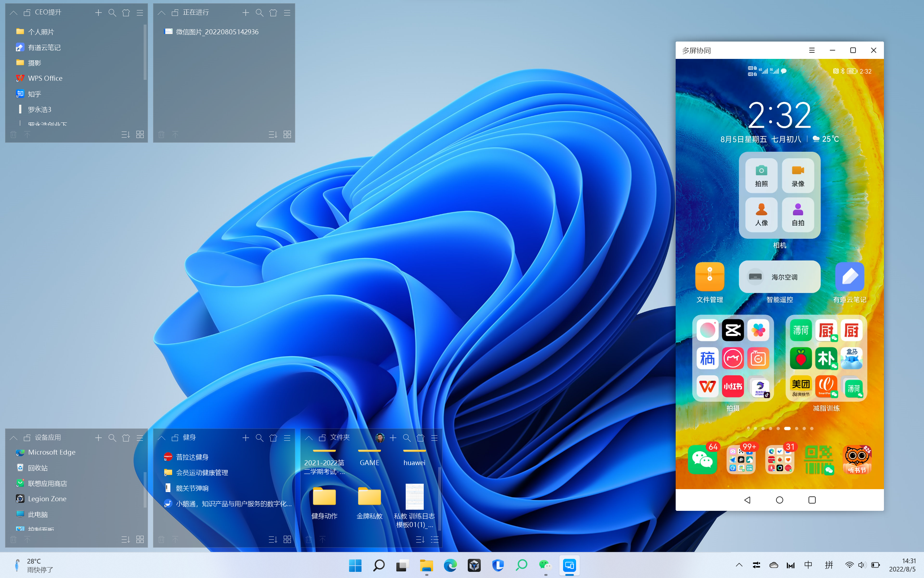Image resolution: width=924 pixels, height=578 pixels.
Task: Open 健身动作 folder thumbnail
Action: 324,503
